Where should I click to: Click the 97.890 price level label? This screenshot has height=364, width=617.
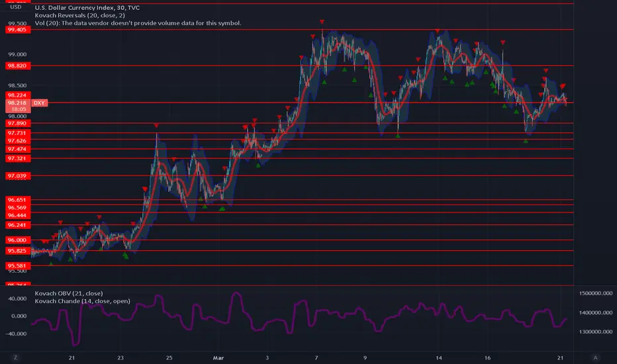click(17, 123)
